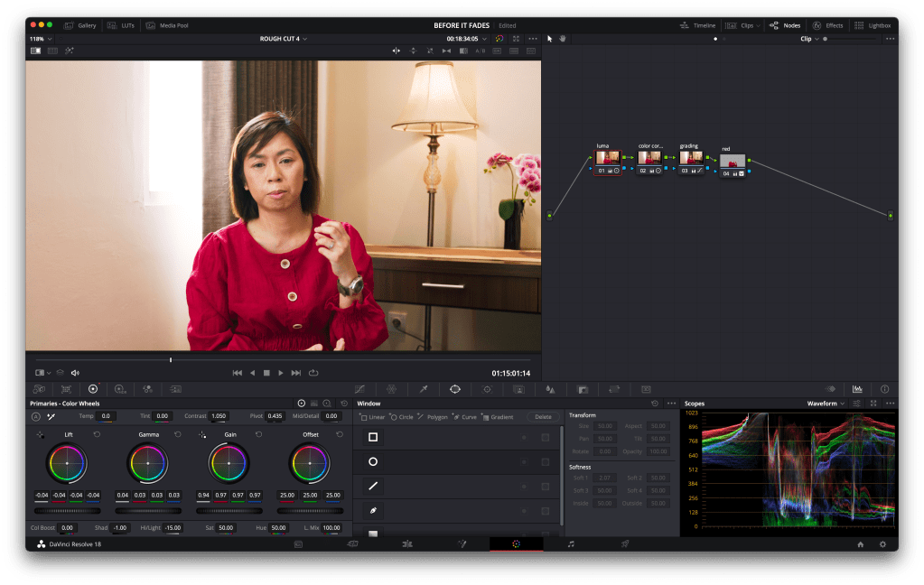Screen dimensions: 924x585
Task: Click the Delete window button
Action: click(542, 417)
